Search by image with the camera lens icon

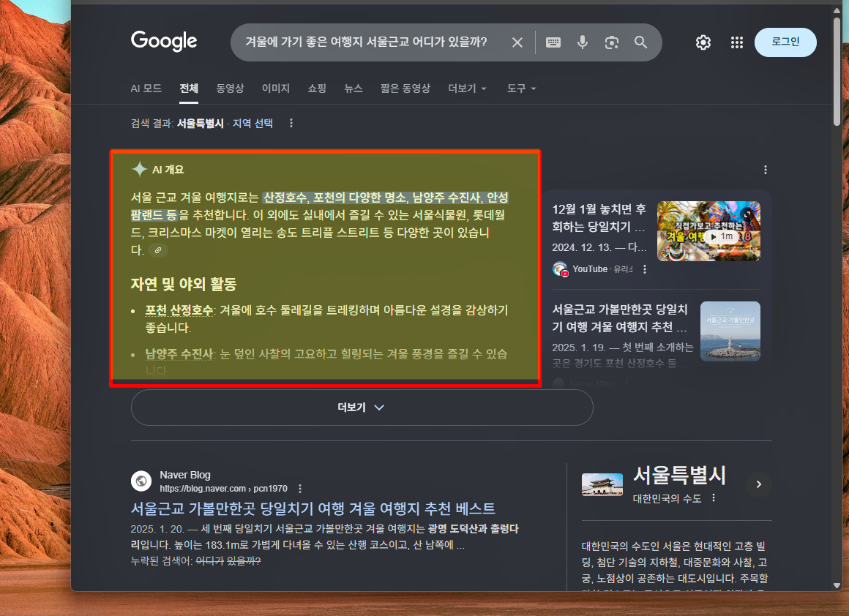click(x=611, y=42)
